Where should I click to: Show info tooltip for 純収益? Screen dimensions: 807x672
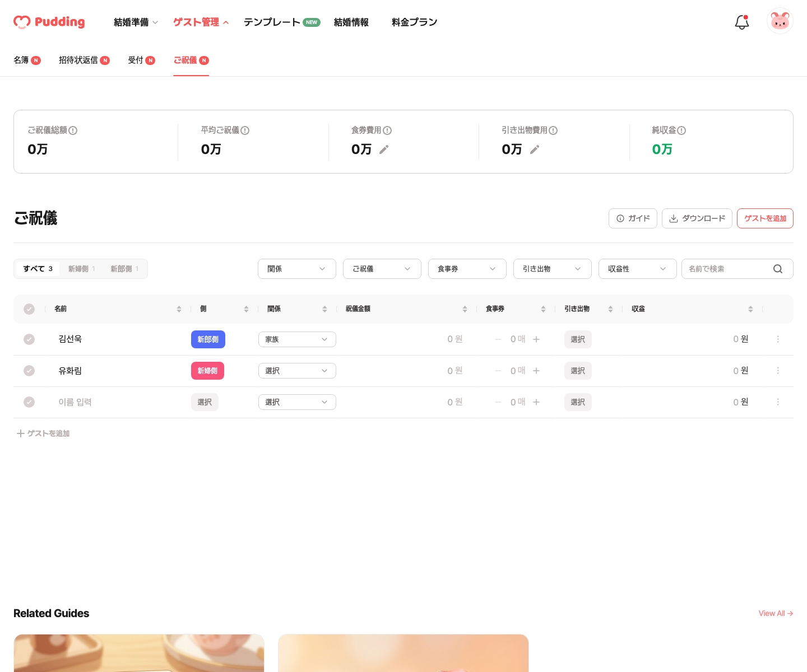(x=681, y=130)
